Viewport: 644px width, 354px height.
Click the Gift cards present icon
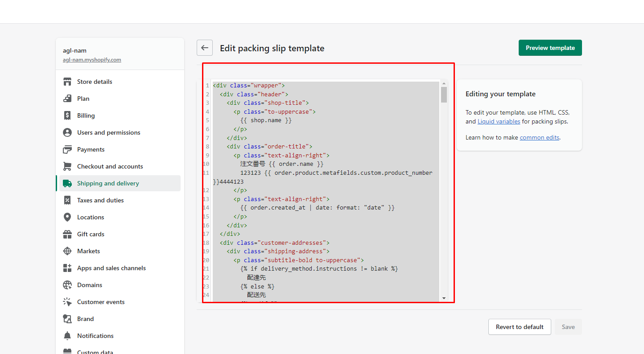tap(67, 234)
